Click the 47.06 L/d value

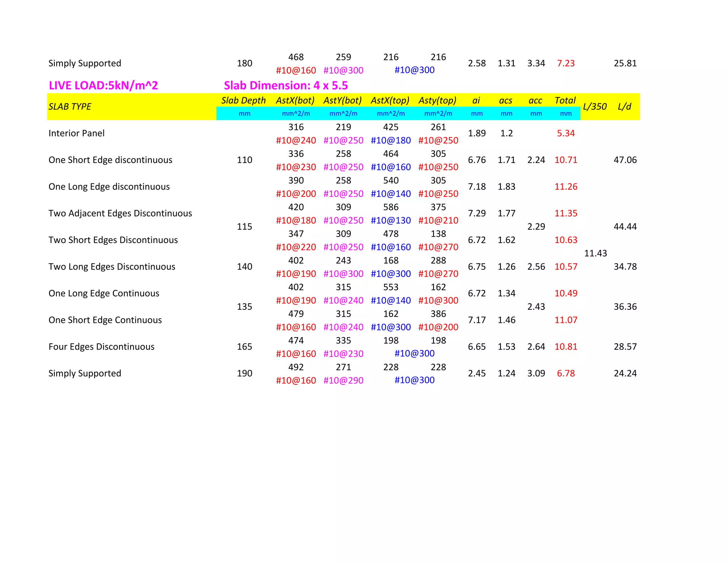point(625,160)
